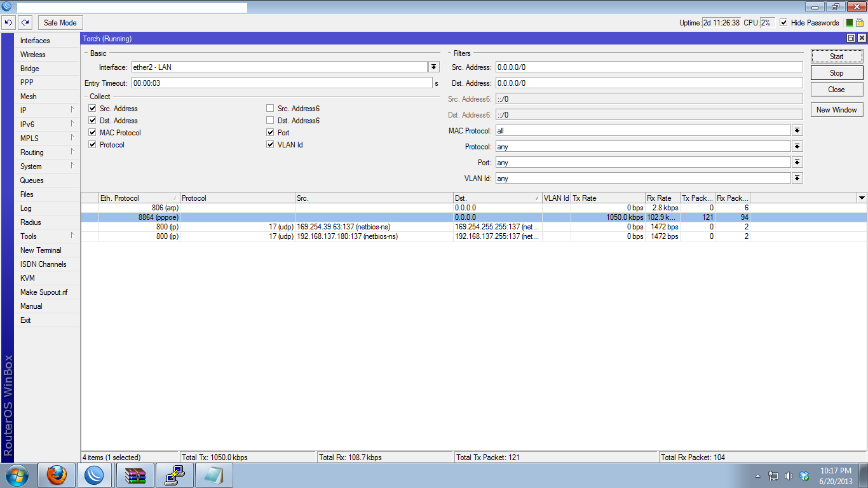The width and height of the screenshot is (868, 488).
Task: Open WinBox from the taskbar
Action: pos(95,475)
